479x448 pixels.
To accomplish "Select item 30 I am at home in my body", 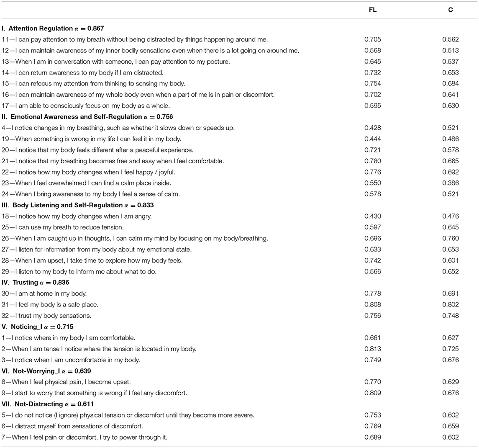I will coord(44,294).
